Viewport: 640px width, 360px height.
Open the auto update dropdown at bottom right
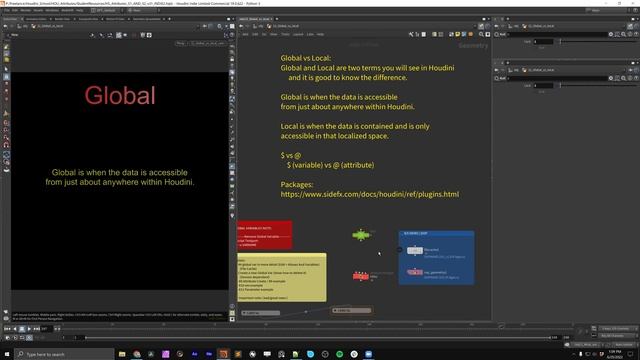tap(624, 344)
